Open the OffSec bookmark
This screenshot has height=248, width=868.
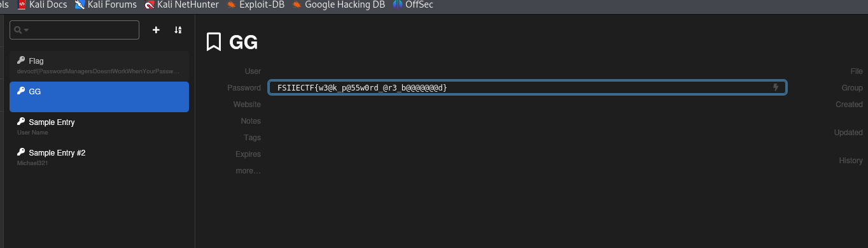pyautogui.click(x=413, y=4)
